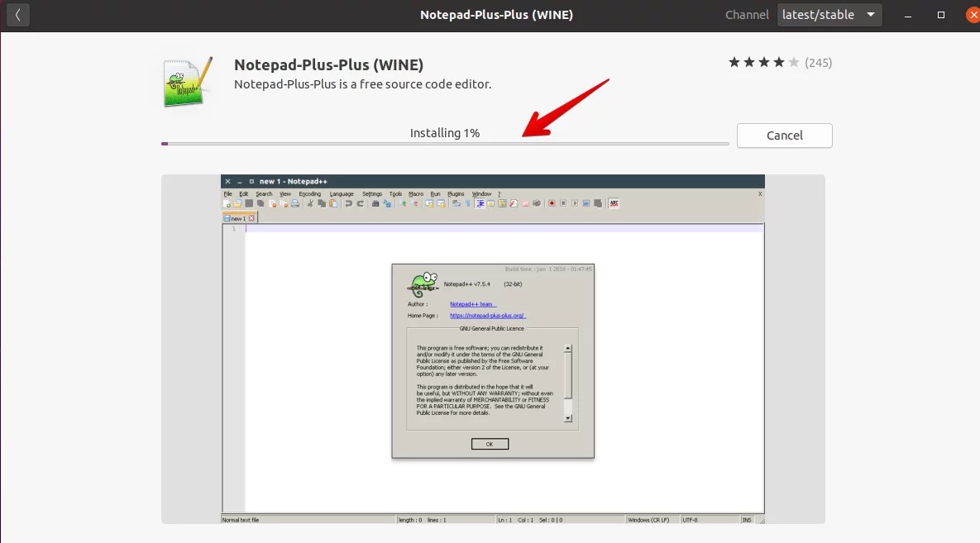This screenshot has height=543, width=980.
Task: Open the latest/stable channel dropdown
Action: click(829, 15)
